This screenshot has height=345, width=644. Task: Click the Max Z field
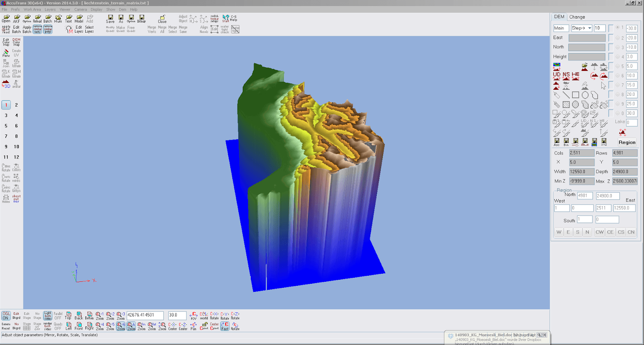(625, 181)
